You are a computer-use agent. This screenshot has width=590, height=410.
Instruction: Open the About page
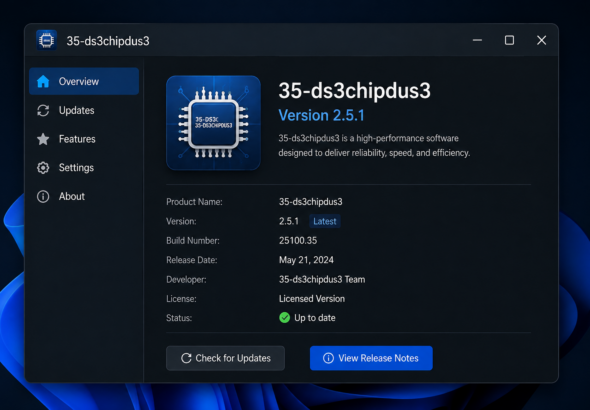pyautogui.click(x=84, y=196)
